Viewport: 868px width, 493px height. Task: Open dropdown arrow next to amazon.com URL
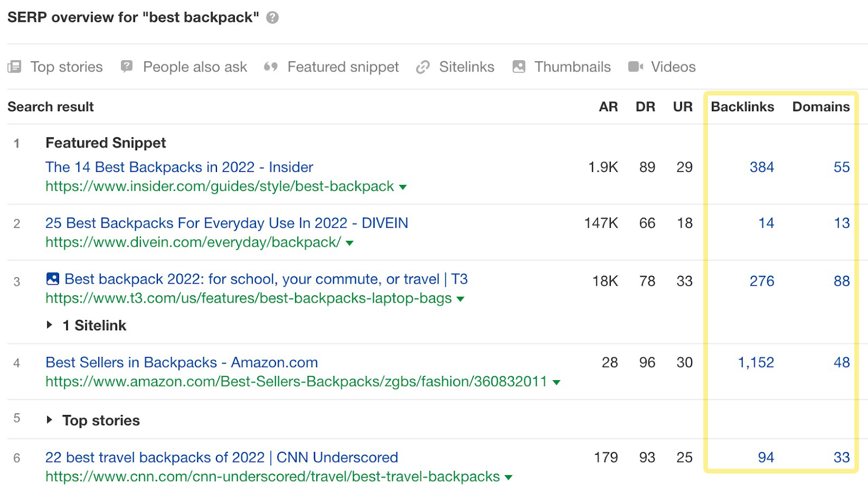[556, 382]
